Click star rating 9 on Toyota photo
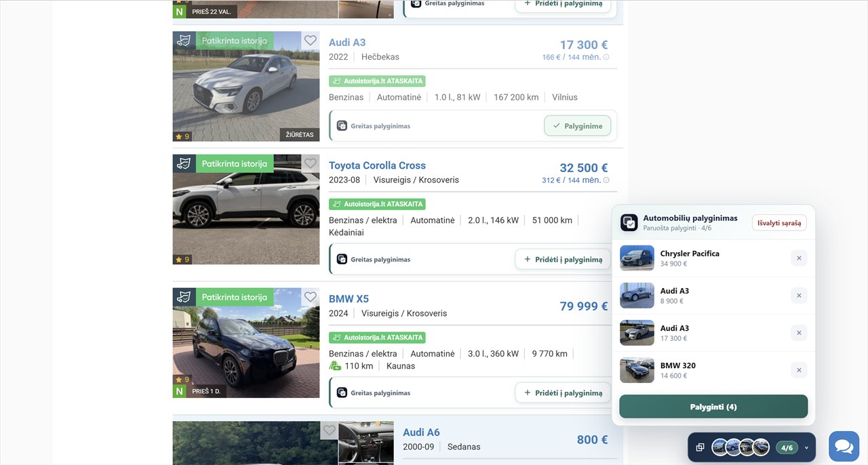The height and width of the screenshot is (465, 868). pos(182,260)
